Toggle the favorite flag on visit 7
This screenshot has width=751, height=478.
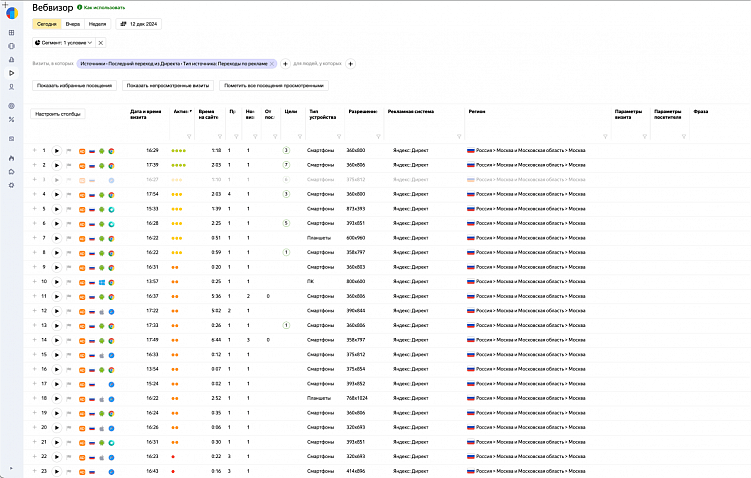(69, 238)
